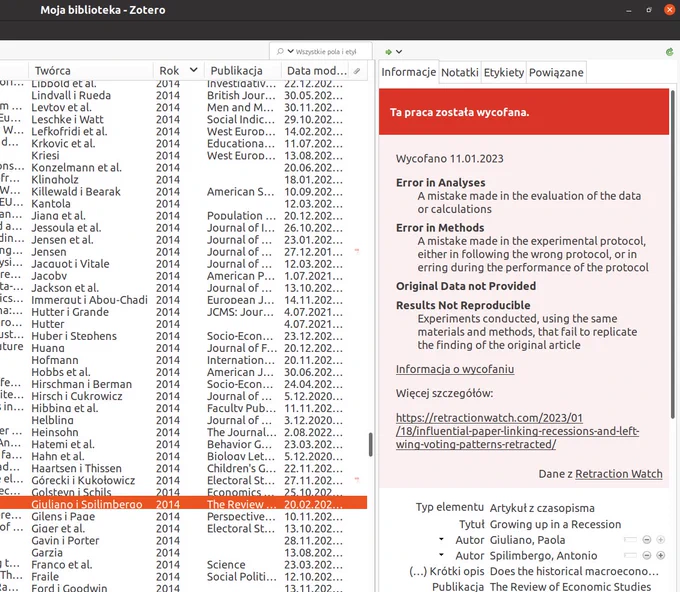Select the 'Immergut i Abou-Chadi' row

coord(183,300)
